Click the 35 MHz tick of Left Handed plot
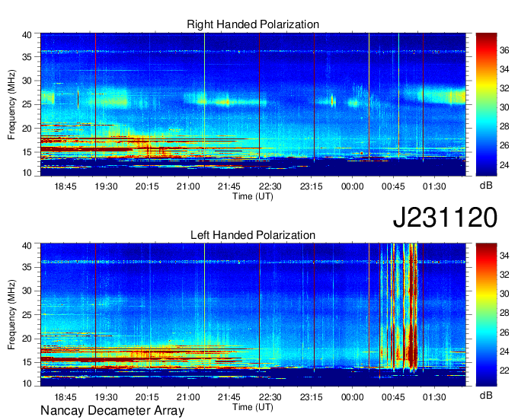This screenshot has height=420, width=518. [x=27, y=267]
